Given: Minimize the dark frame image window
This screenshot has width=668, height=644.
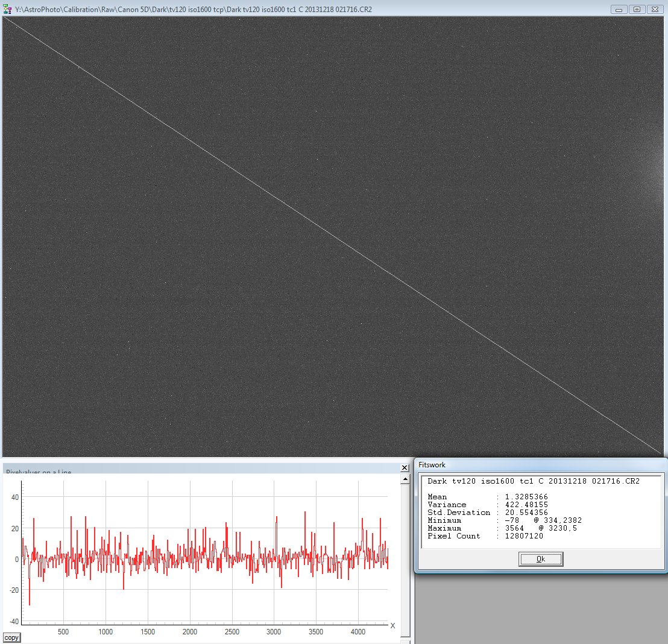Looking at the screenshot, I should coord(619,10).
